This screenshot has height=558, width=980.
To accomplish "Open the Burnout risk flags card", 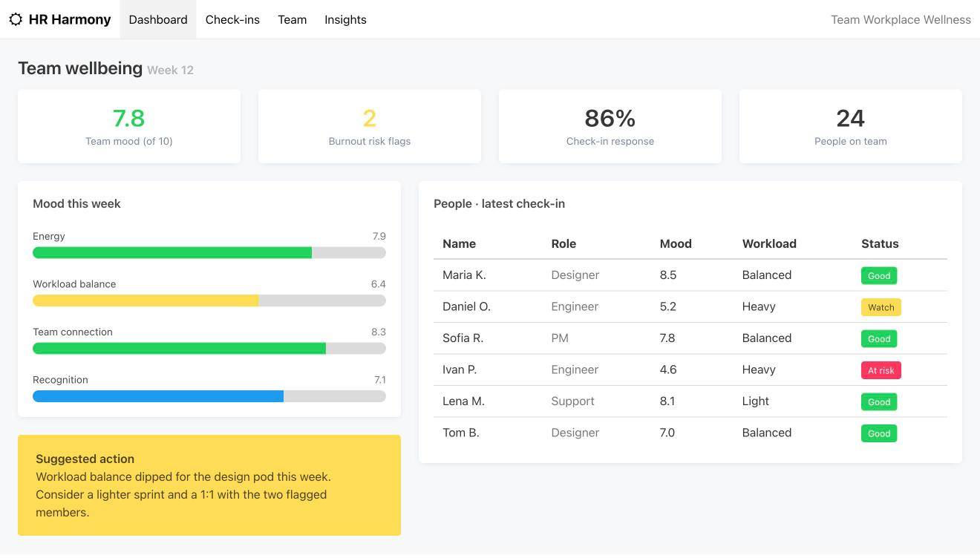I will [x=370, y=126].
